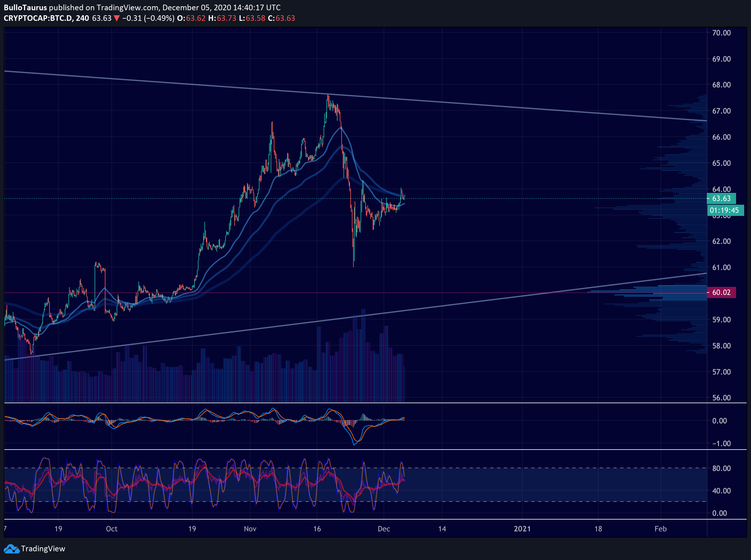Click the 69.00 price axis label
The width and height of the screenshot is (751, 560).
click(x=721, y=59)
